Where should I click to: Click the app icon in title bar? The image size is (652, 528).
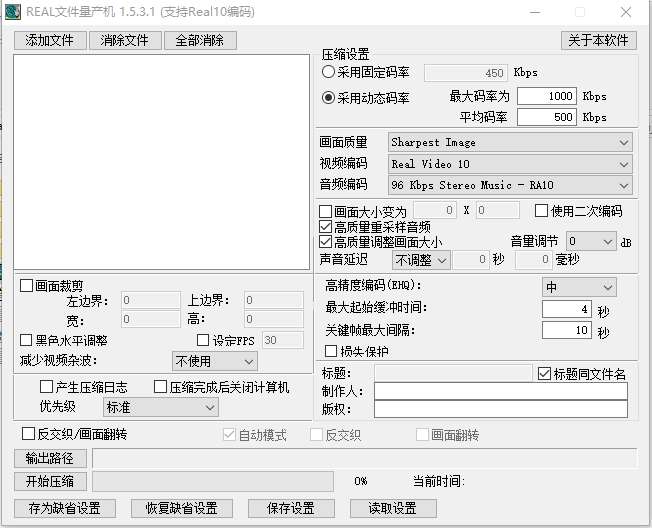(12, 12)
